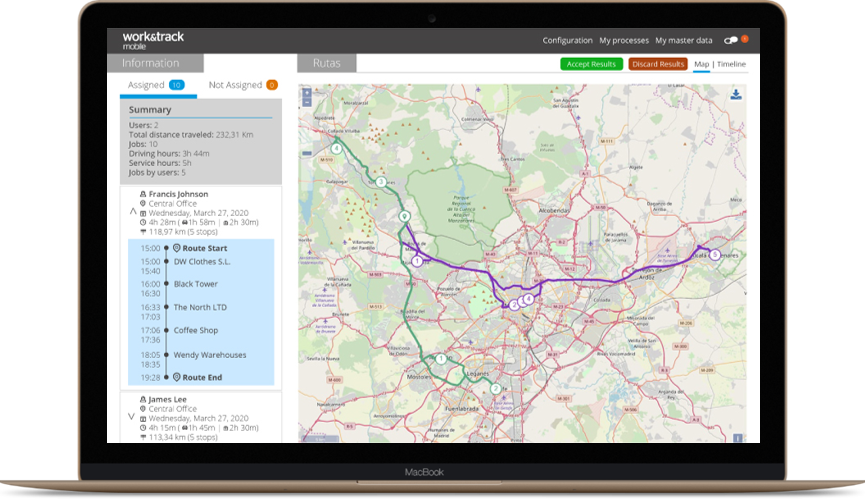Click calendar icon in Francis Johnson's card
This screenshot has height=499, width=865.
coord(143,213)
